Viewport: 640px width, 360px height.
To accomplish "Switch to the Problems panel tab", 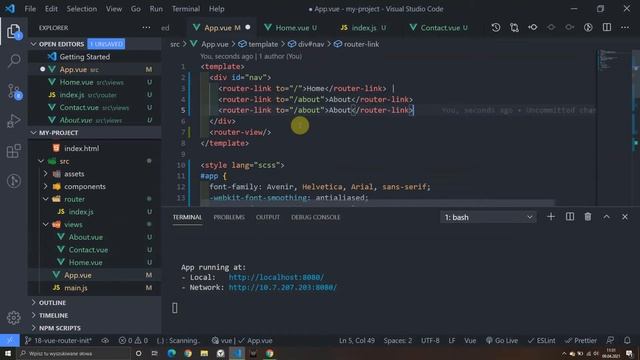I will [x=229, y=217].
